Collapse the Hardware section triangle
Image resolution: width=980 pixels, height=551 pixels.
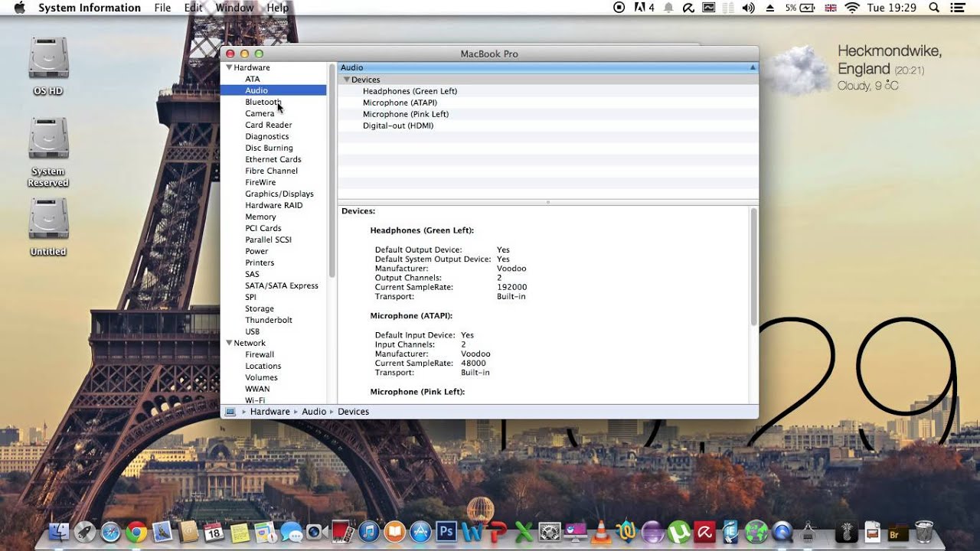[x=228, y=67]
